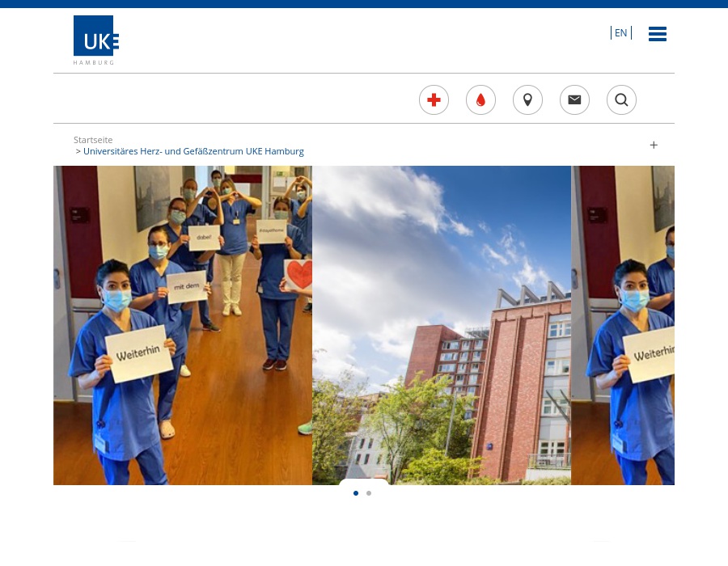
Task: Click the circled red cross emergency button
Action: [x=434, y=99]
